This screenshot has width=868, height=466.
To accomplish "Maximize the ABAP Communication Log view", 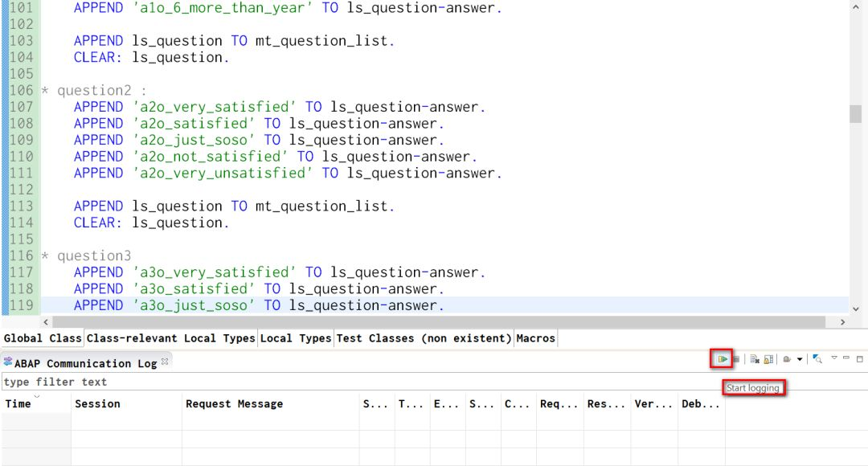I will [860, 359].
